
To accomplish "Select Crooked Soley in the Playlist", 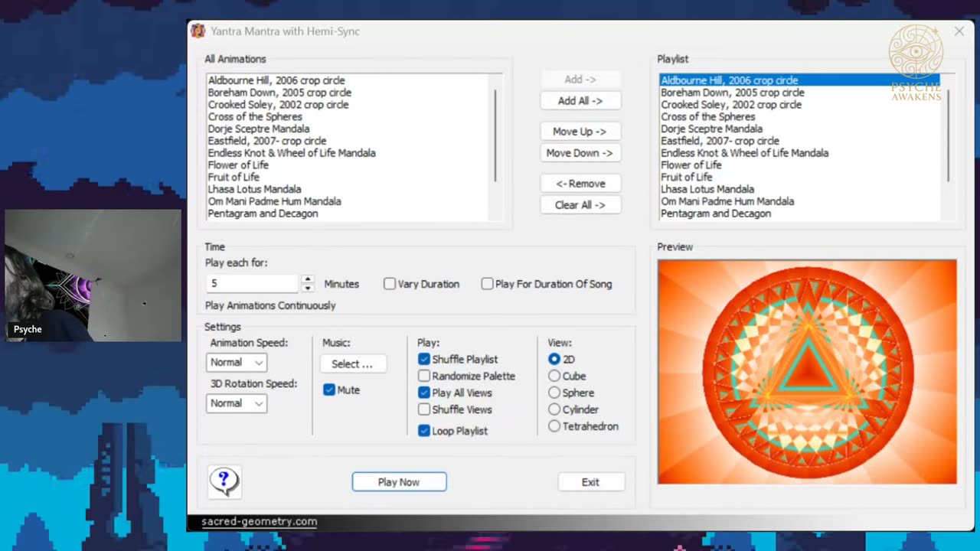I will 731,105.
